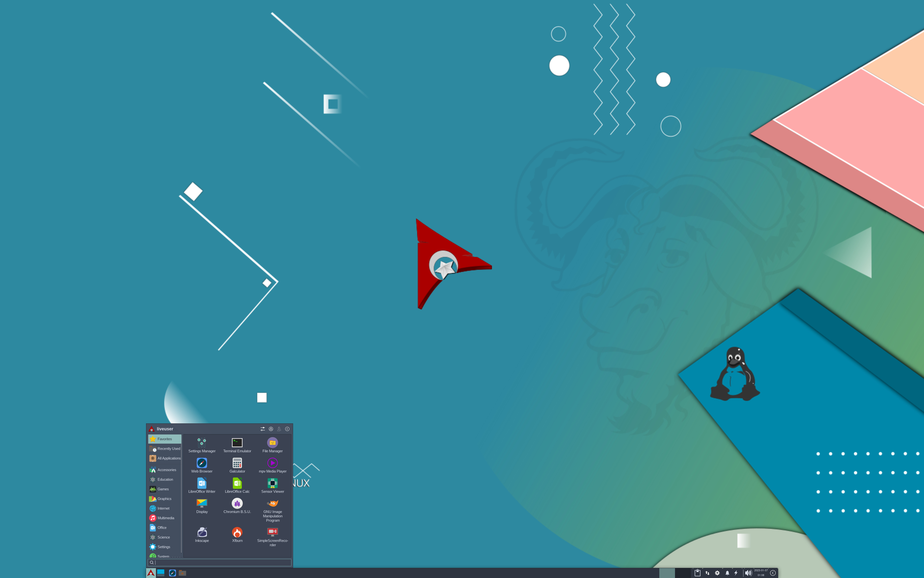Launch Terminal Emulator from menu
Screen dimensions: 924x578
pos(237,445)
